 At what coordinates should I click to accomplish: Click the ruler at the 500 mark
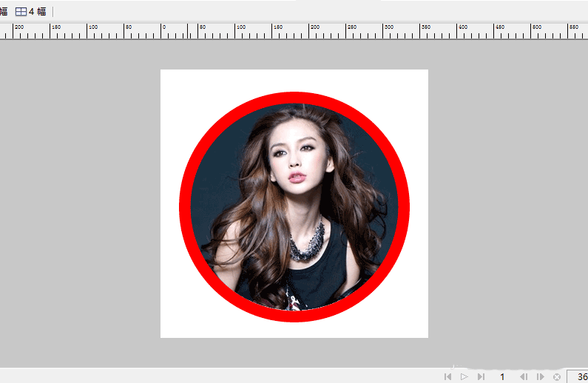click(x=385, y=30)
